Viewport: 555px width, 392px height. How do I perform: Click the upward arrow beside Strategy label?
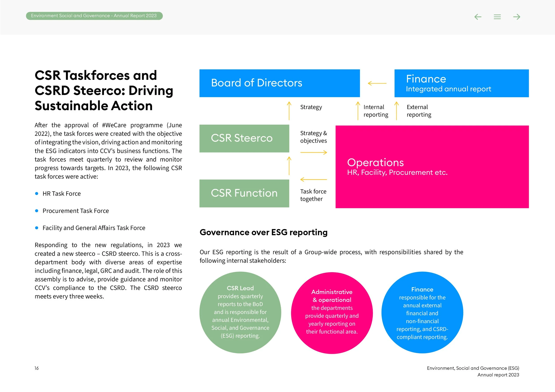click(x=289, y=111)
